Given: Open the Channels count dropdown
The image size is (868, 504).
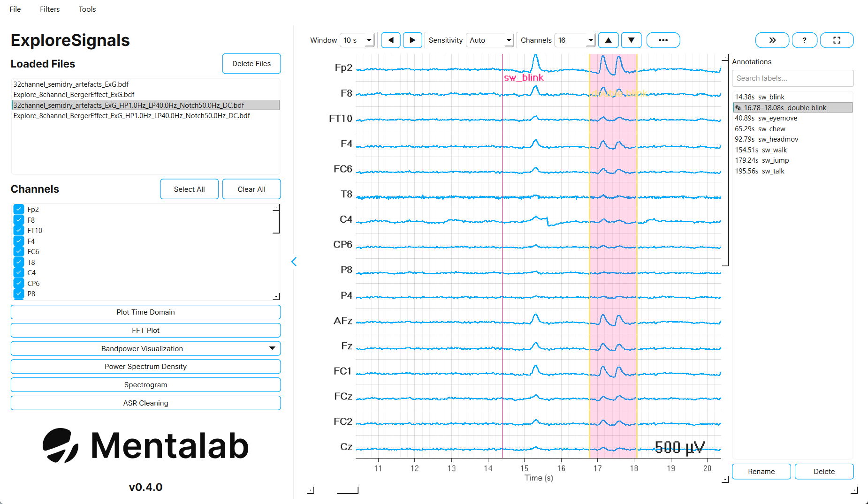Looking at the screenshot, I should tap(575, 40).
